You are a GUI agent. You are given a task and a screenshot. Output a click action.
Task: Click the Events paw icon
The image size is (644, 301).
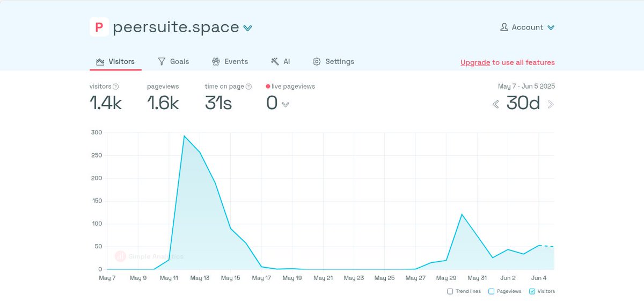point(216,61)
